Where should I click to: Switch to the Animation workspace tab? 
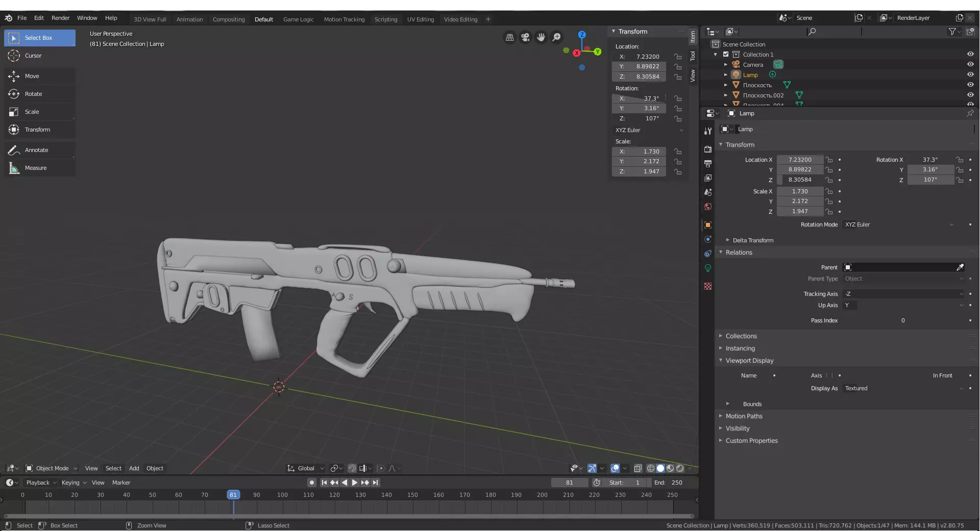(x=189, y=19)
